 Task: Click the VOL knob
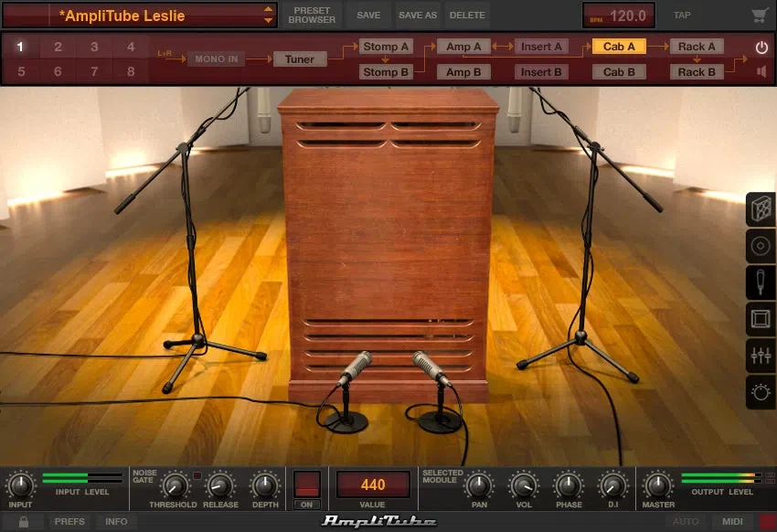point(523,485)
